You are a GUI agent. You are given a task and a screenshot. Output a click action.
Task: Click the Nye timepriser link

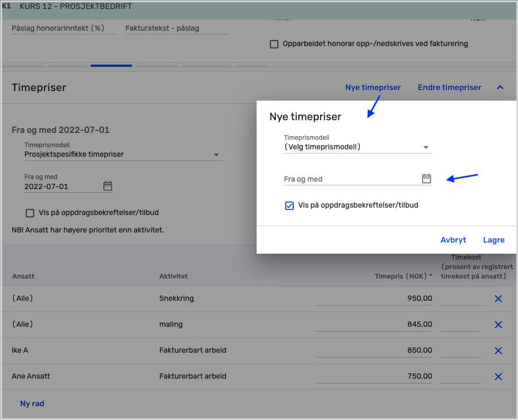(373, 87)
